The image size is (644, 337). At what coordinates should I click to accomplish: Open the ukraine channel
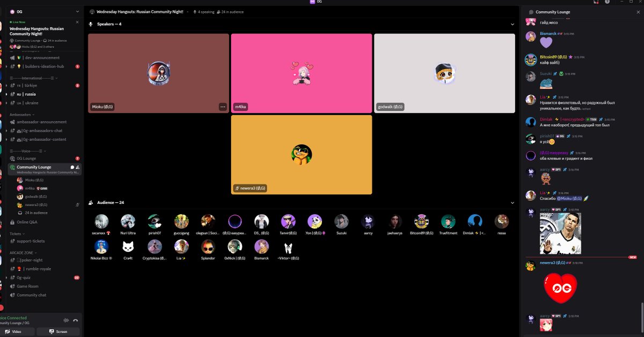pyautogui.click(x=45, y=102)
